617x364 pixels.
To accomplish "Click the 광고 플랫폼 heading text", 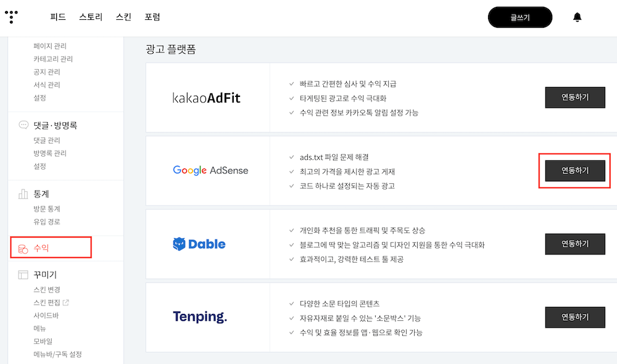I will 171,49.
